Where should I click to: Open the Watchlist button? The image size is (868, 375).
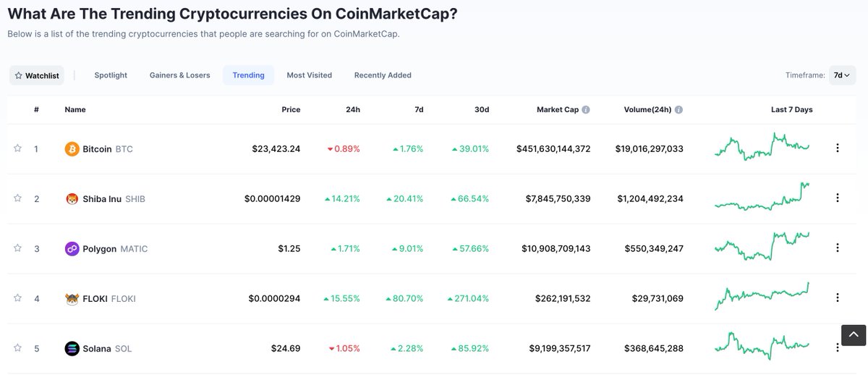point(37,75)
